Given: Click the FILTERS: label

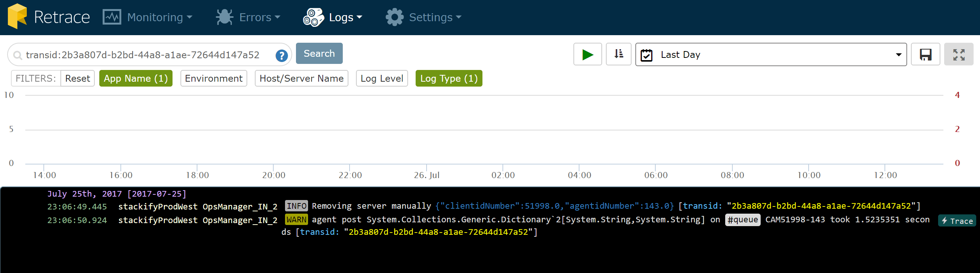Looking at the screenshot, I should 36,79.
